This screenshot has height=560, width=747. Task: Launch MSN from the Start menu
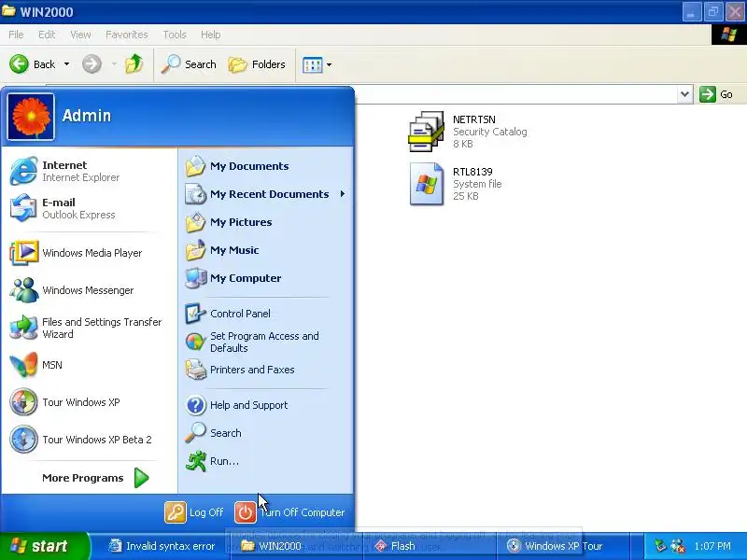tap(89, 365)
